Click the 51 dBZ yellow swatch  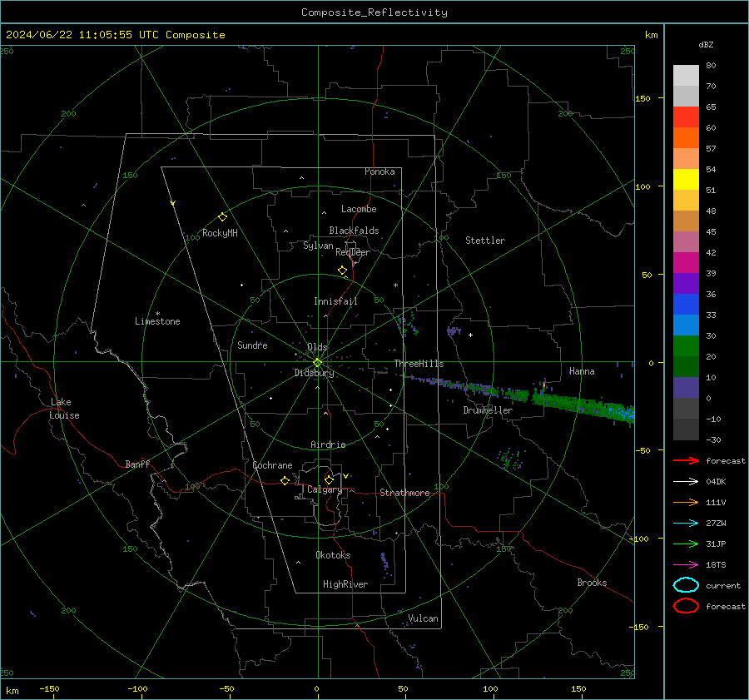point(686,179)
